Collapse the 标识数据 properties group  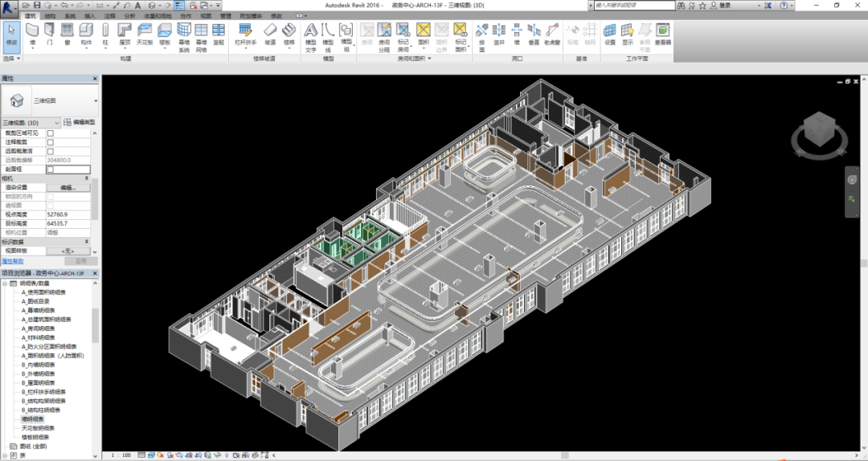[x=86, y=242]
